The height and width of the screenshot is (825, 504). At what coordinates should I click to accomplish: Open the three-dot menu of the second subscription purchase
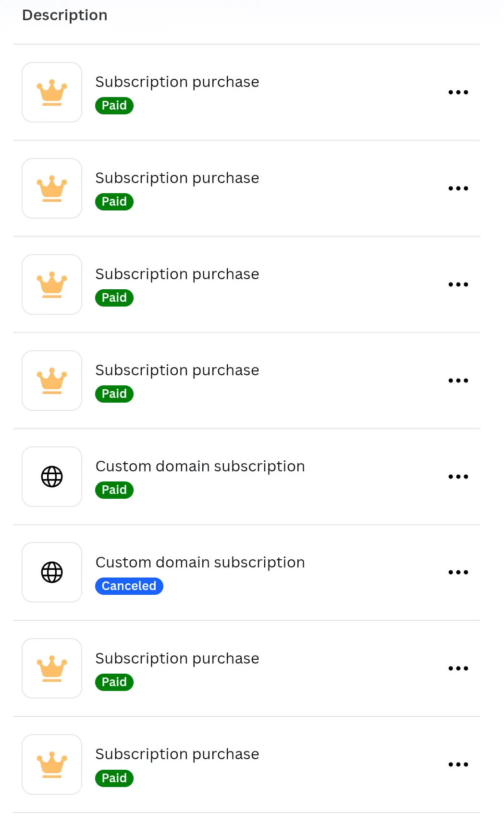click(458, 188)
